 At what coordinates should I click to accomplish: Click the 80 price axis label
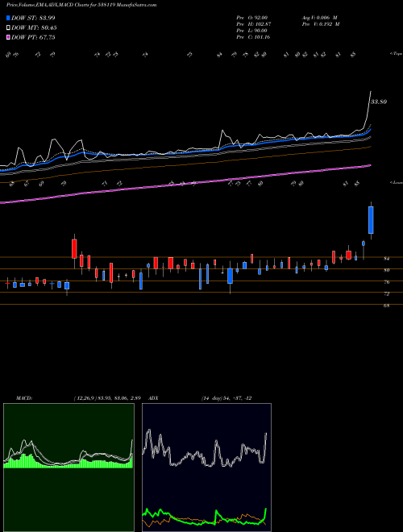pyautogui.click(x=386, y=270)
